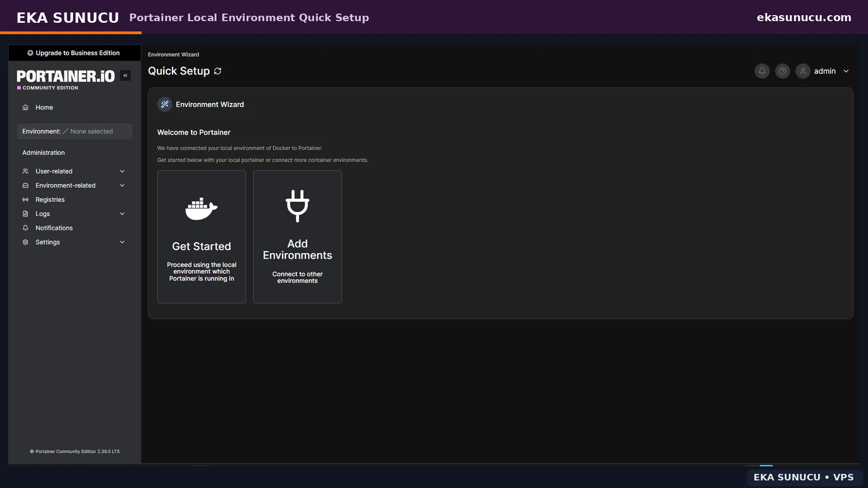Click the Portainer.io logo

point(66,76)
